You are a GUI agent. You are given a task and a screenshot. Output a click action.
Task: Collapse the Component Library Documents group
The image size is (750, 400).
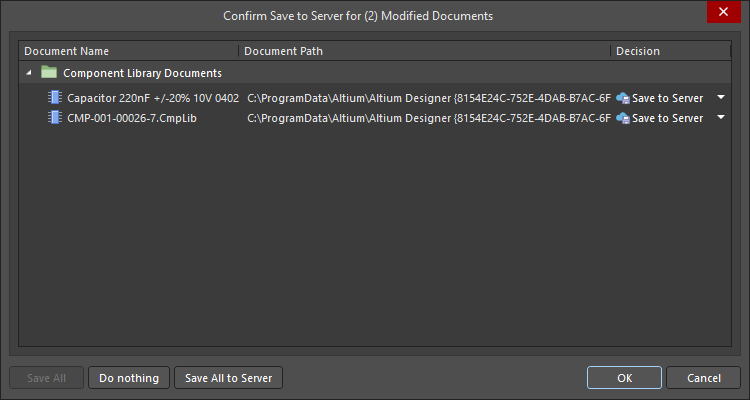(x=29, y=73)
